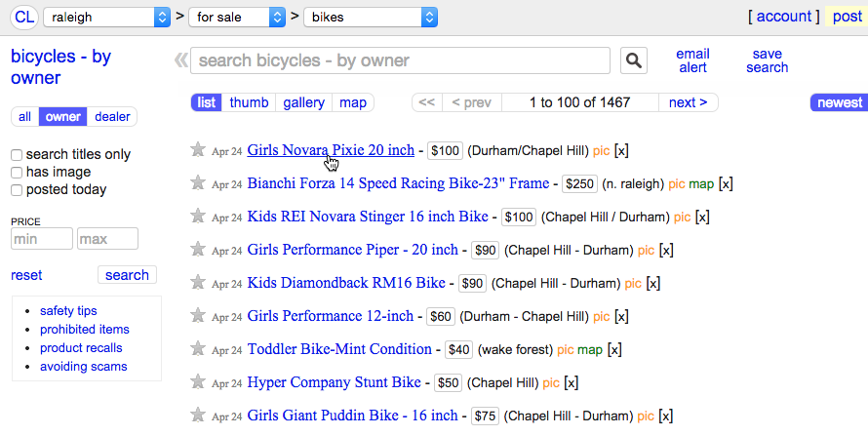Image resolution: width=868 pixels, height=436 pixels.
Task: Go to next page of results
Action: [x=688, y=102]
